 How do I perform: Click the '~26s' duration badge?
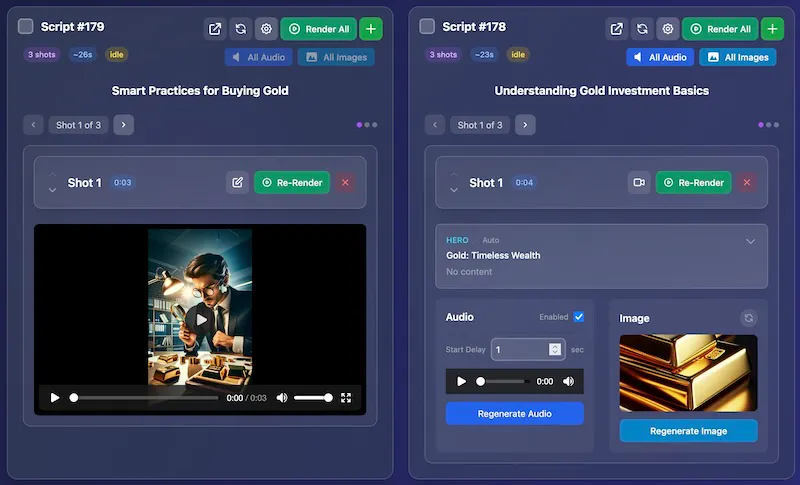click(x=83, y=55)
